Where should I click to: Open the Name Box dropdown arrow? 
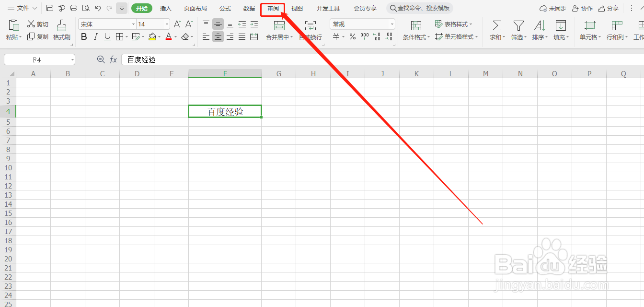click(x=72, y=59)
